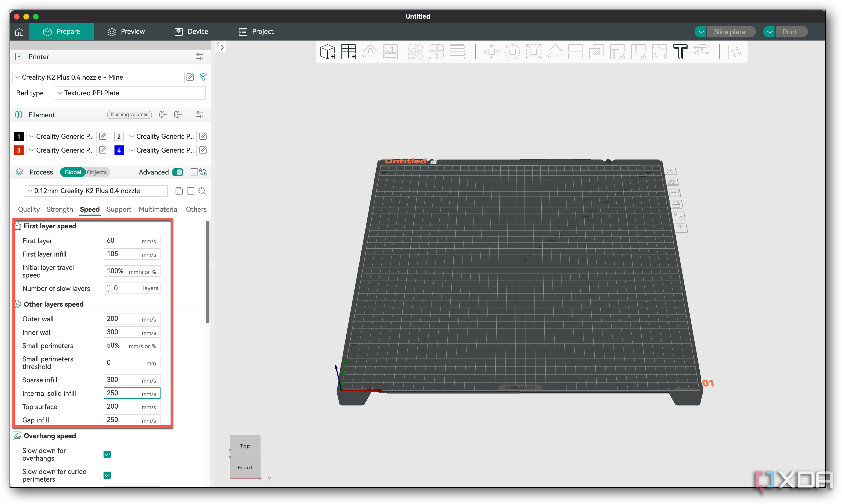Click filament 3 red color swatch

(x=19, y=150)
